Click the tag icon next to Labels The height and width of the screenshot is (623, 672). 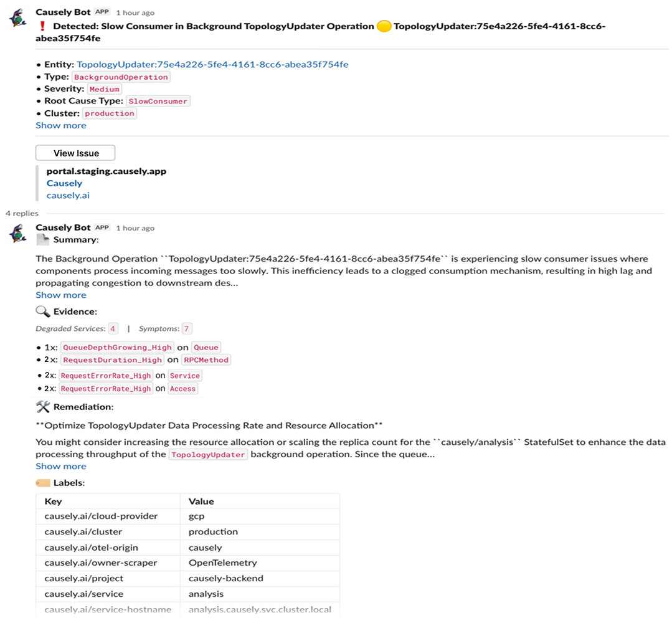click(x=43, y=483)
